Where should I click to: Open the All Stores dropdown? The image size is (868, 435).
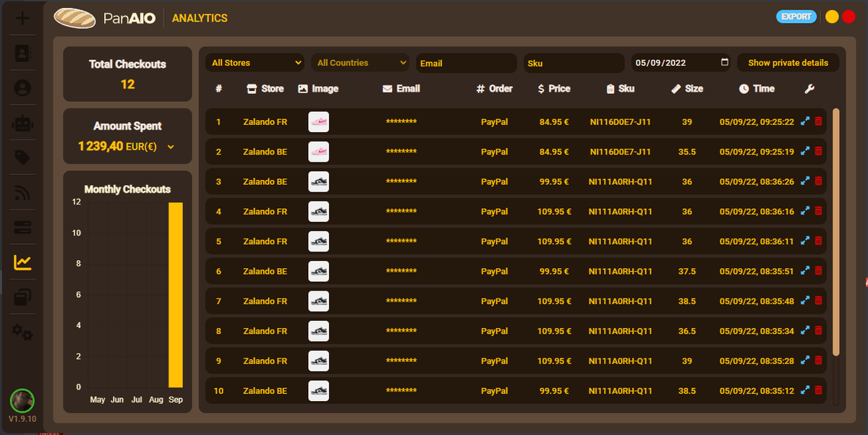click(256, 63)
